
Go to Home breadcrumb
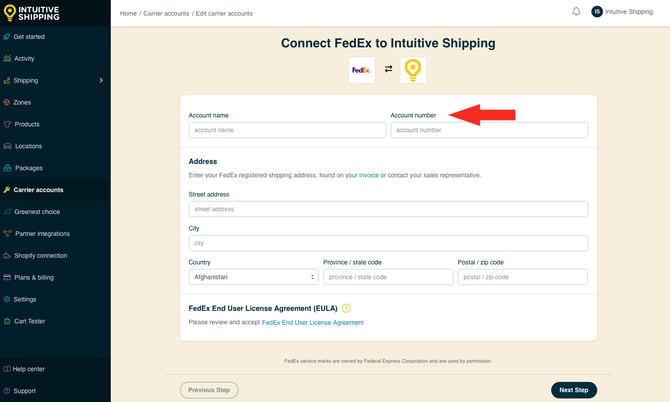tap(128, 14)
